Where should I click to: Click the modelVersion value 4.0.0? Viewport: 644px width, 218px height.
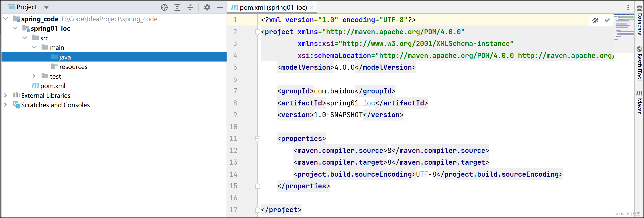(344, 67)
